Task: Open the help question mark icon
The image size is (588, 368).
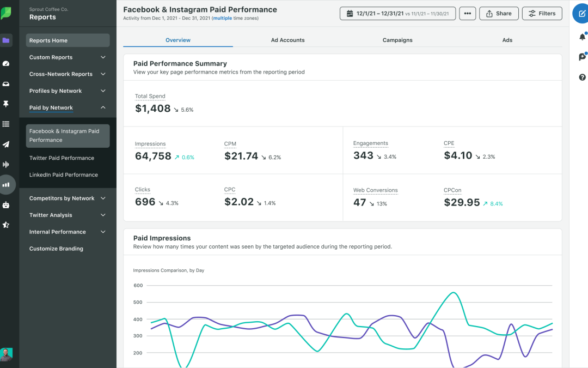Action: [582, 77]
